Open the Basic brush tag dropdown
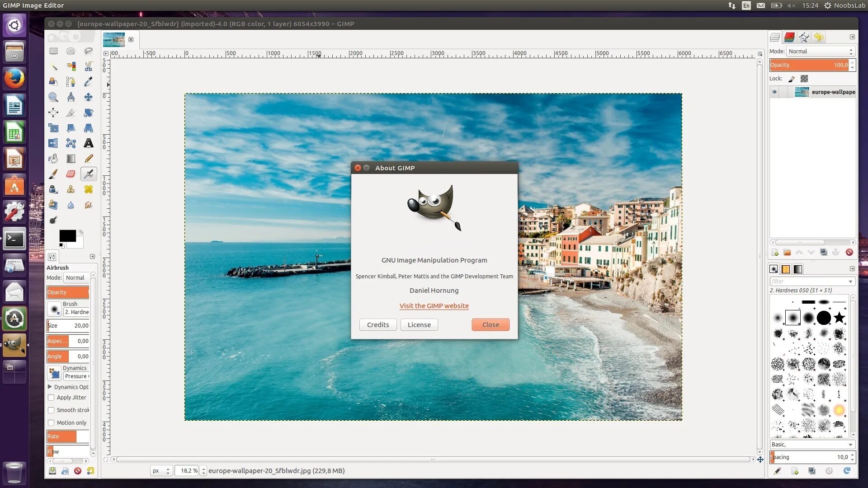Viewport: 868px width, 488px height. coord(812,445)
